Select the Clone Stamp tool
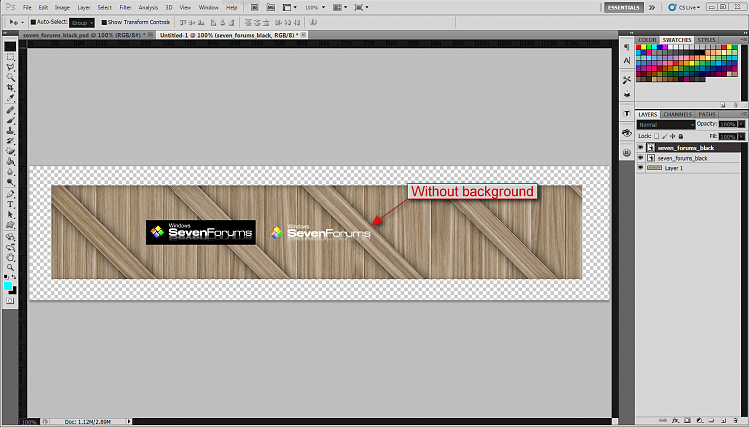The height and width of the screenshot is (427, 750). pyautogui.click(x=10, y=131)
